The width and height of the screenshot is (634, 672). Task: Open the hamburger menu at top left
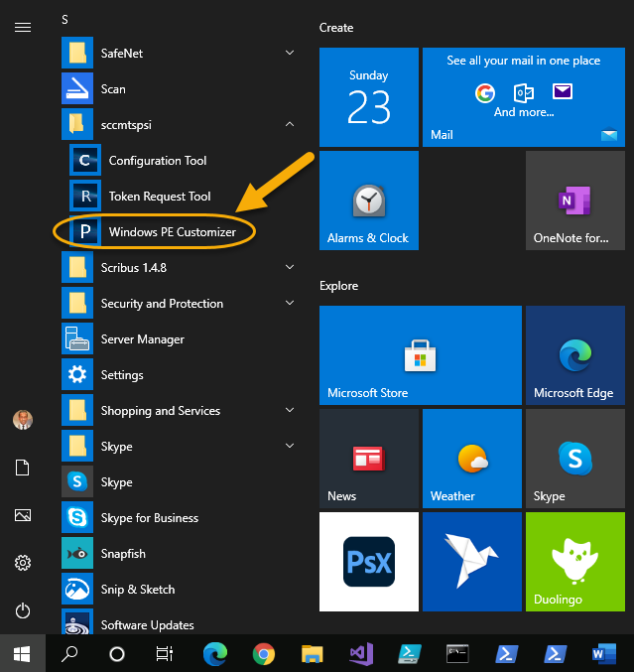click(x=22, y=28)
